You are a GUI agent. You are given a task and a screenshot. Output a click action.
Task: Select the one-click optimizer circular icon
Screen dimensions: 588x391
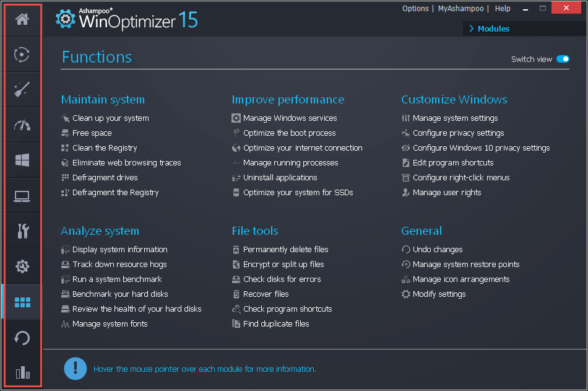coord(22,55)
